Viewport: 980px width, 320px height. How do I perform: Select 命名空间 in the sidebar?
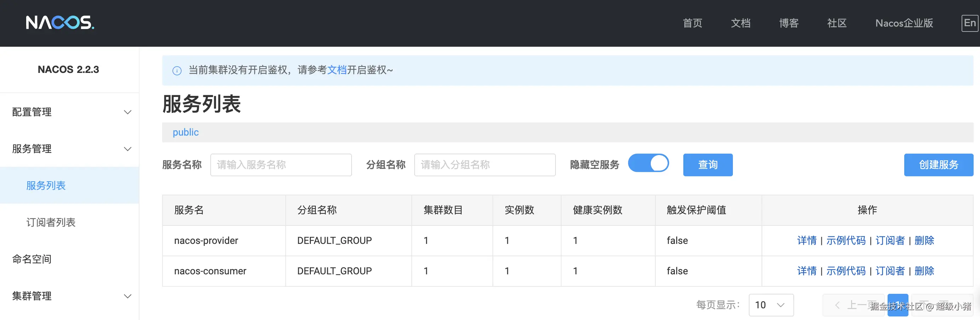(32, 259)
